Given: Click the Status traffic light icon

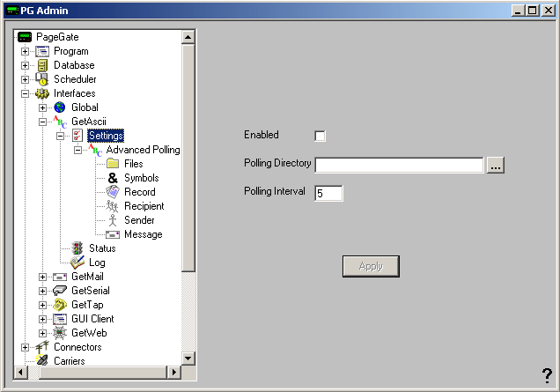Looking at the screenshot, I should click(x=77, y=248).
